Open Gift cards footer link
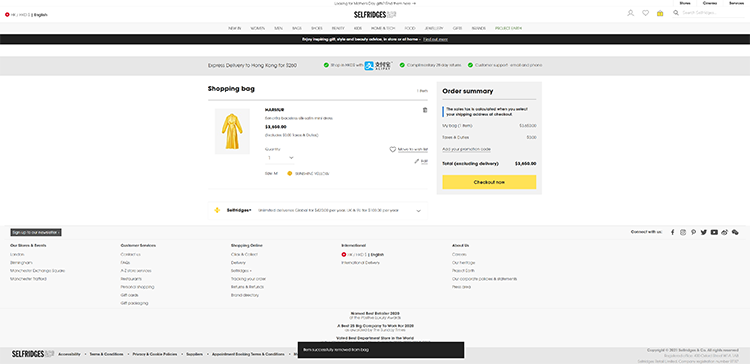The height and width of the screenshot is (364, 750). [129, 295]
